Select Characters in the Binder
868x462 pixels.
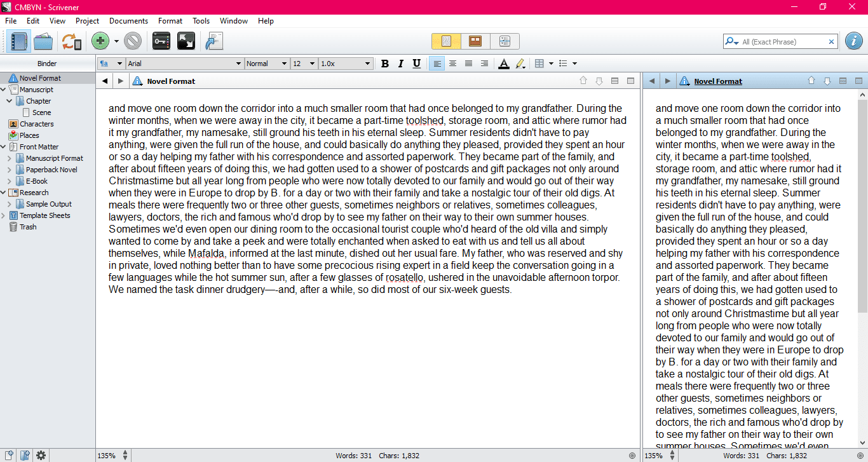pos(37,124)
